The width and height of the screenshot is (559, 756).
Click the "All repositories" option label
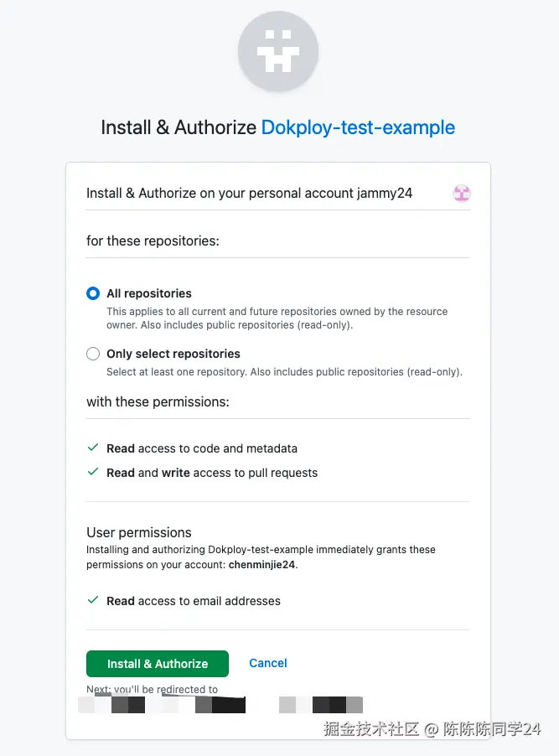(x=149, y=293)
